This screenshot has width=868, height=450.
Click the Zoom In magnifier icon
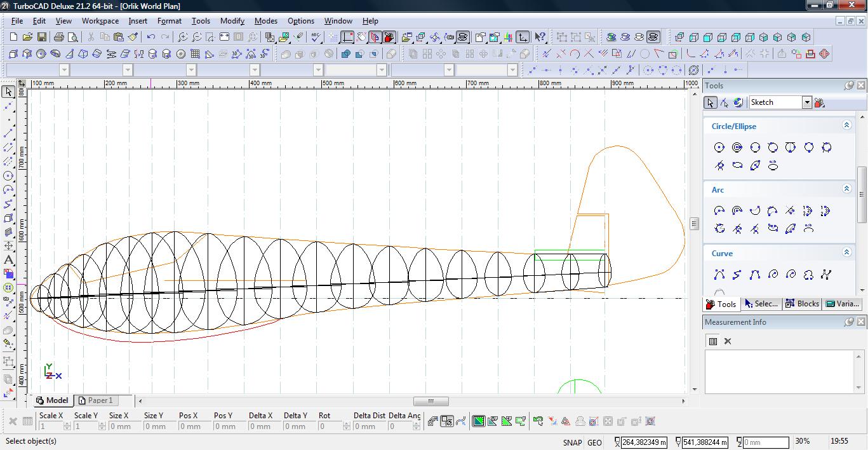(x=182, y=37)
